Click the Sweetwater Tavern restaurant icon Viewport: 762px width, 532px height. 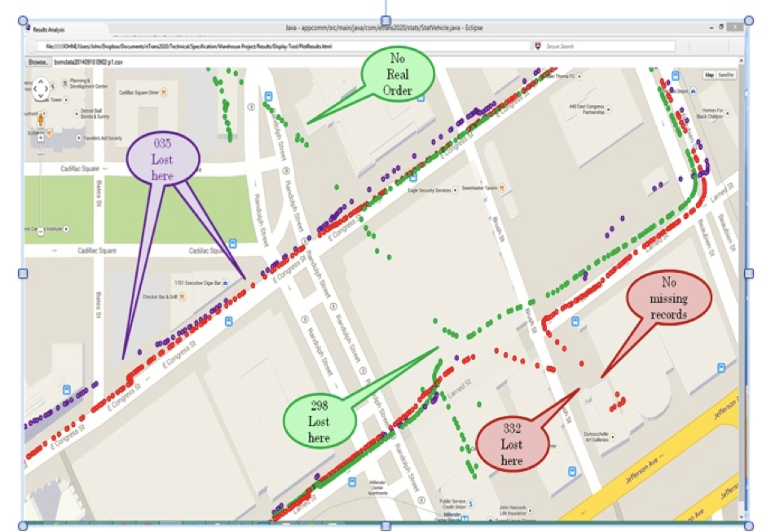tap(501, 187)
